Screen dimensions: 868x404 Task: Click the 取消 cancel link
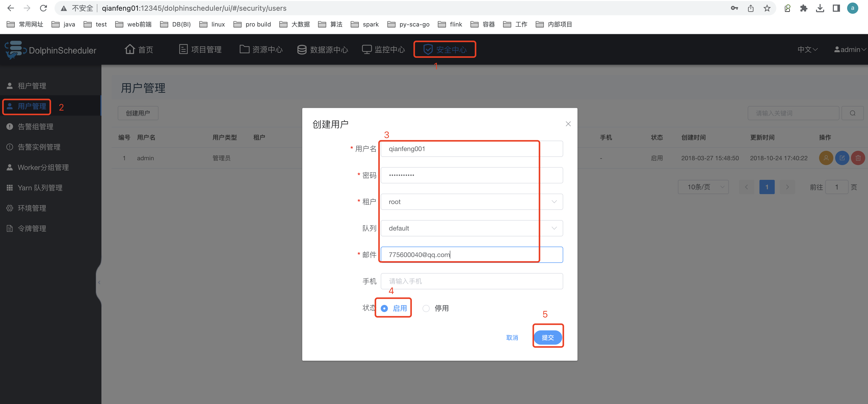(512, 337)
